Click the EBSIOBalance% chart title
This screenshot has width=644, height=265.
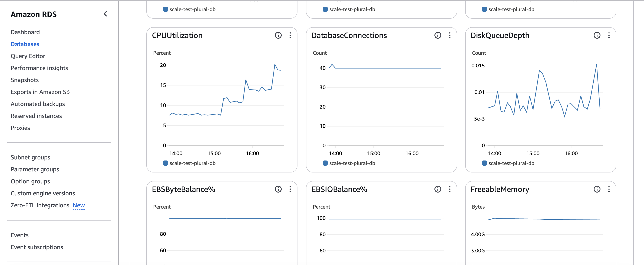(x=339, y=189)
